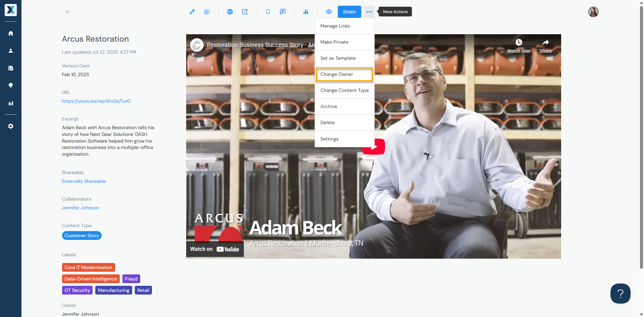
Task: Toggle the More Actions three-dot menu
Action: pos(369,12)
